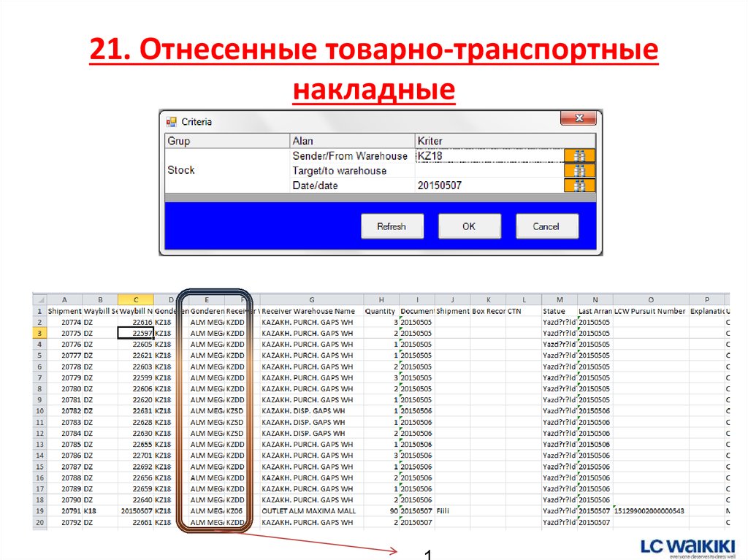748x560 pixels.
Task: Select the OUTLET ALM MAXIMA MALL cell
Action: click(x=311, y=511)
